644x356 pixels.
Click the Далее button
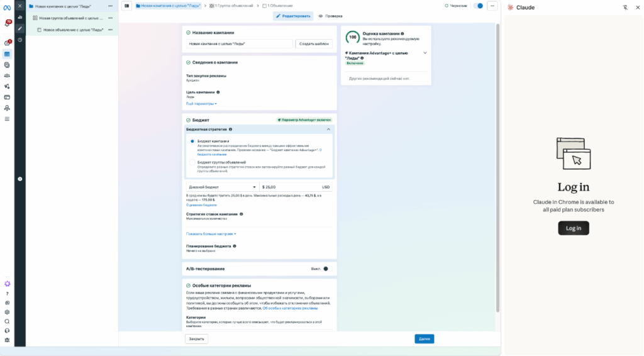pyautogui.click(x=425, y=339)
